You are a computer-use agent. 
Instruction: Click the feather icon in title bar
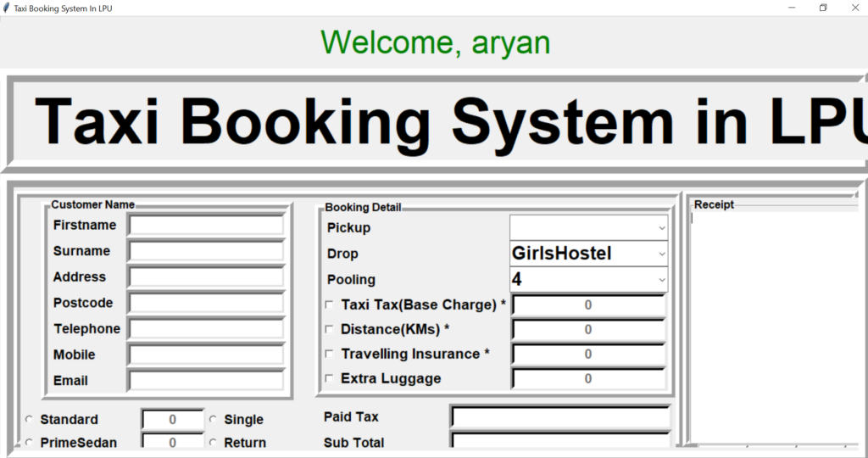tap(6, 8)
